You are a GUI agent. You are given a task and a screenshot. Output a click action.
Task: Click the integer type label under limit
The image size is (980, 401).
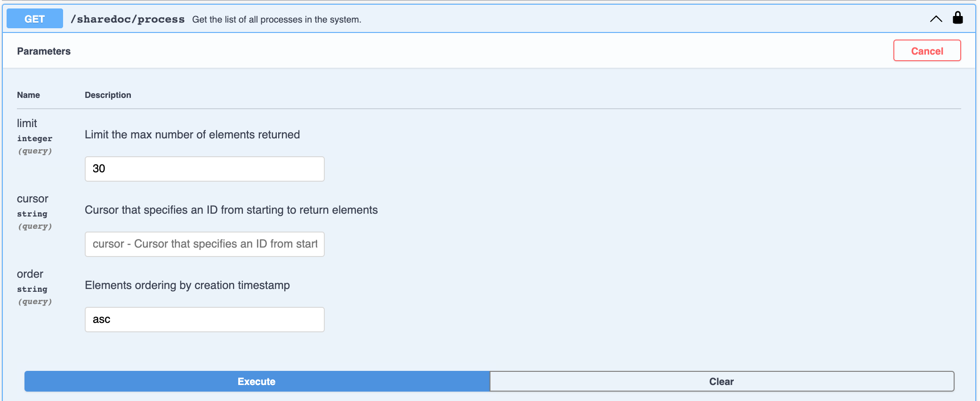(34, 138)
